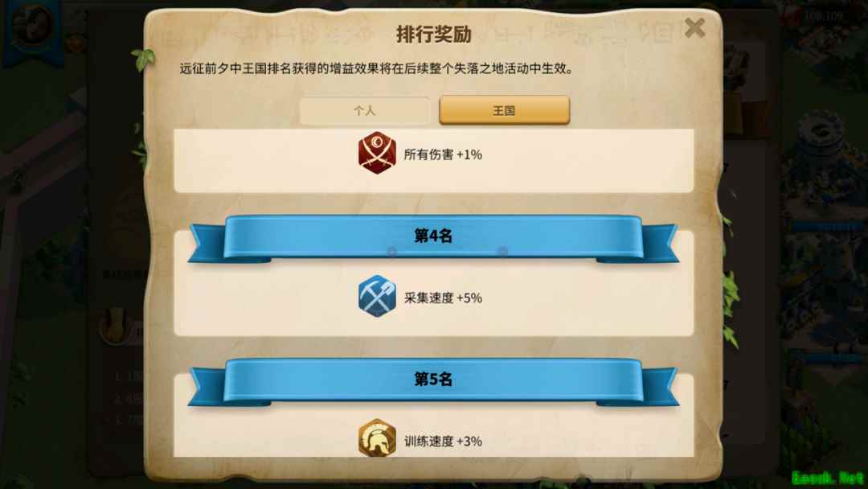Tap the pickaxe and shovel gathering icon

pyautogui.click(x=377, y=296)
